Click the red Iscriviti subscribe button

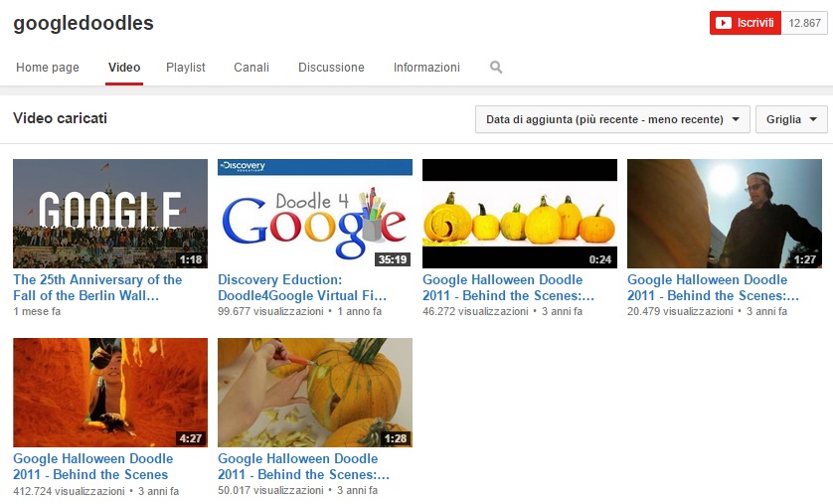coord(746,23)
